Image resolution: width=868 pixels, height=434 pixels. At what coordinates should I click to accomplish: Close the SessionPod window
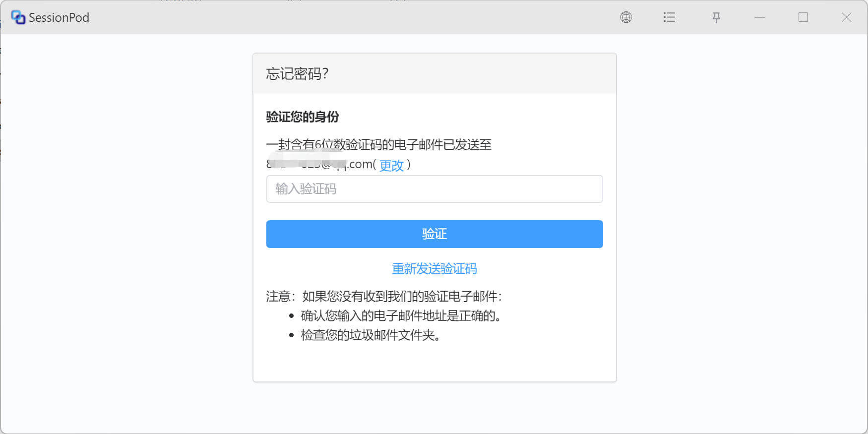[x=847, y=17]
